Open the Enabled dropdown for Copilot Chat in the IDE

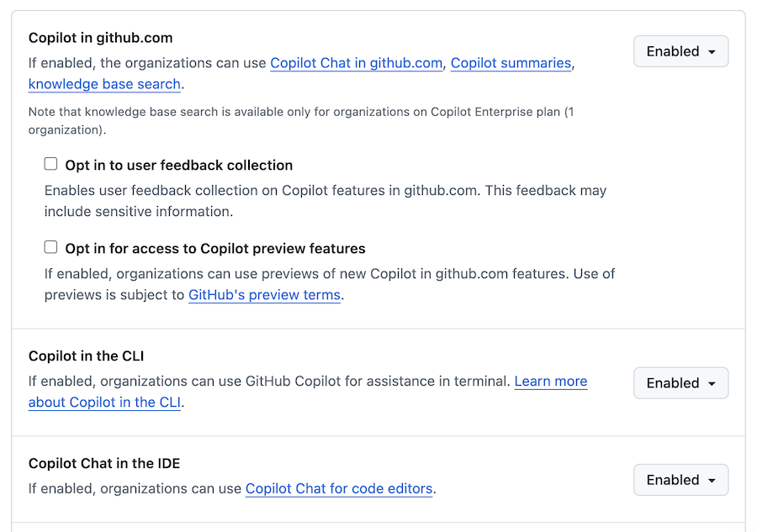click(680, 480)
